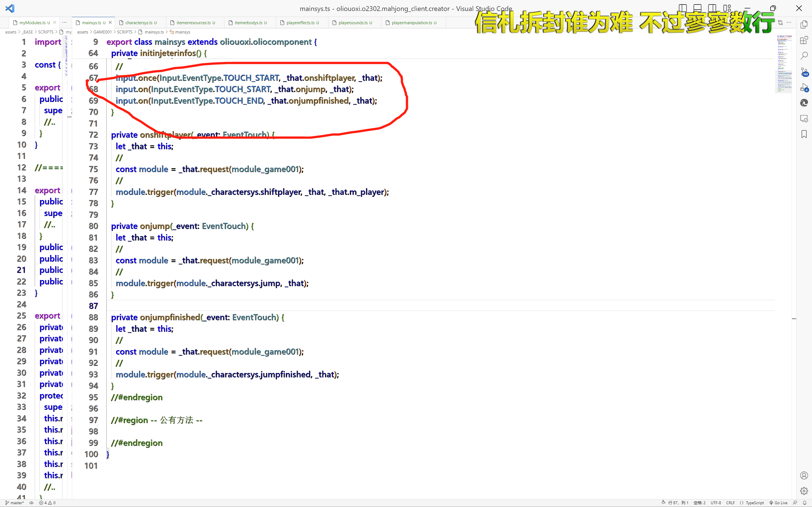This screenshot has height=507, width=812.
Task: Switch to the charactersys.ts tab
Action: point(139,23)
